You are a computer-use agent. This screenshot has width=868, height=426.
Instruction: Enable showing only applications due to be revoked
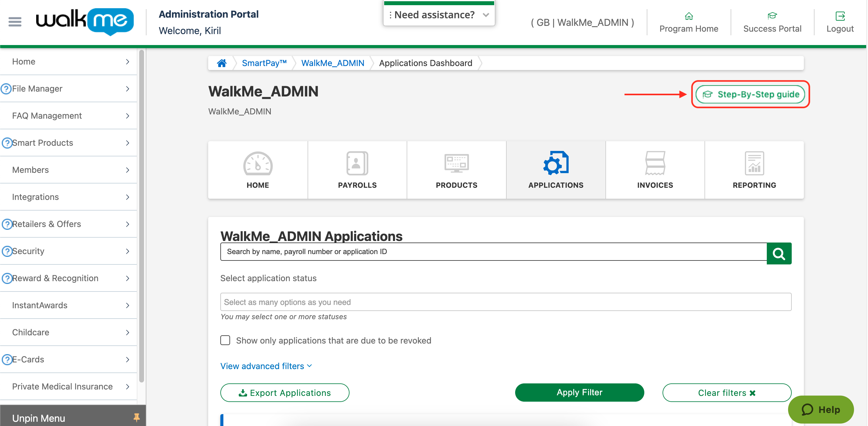click(225, 340)
